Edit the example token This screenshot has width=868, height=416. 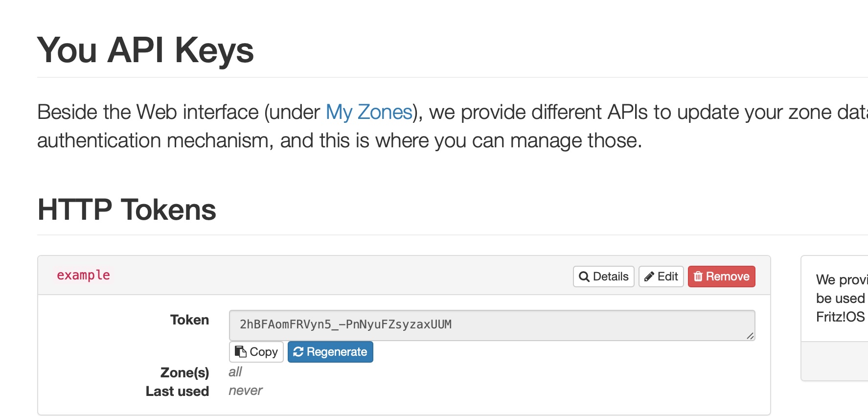coord(661,277)
